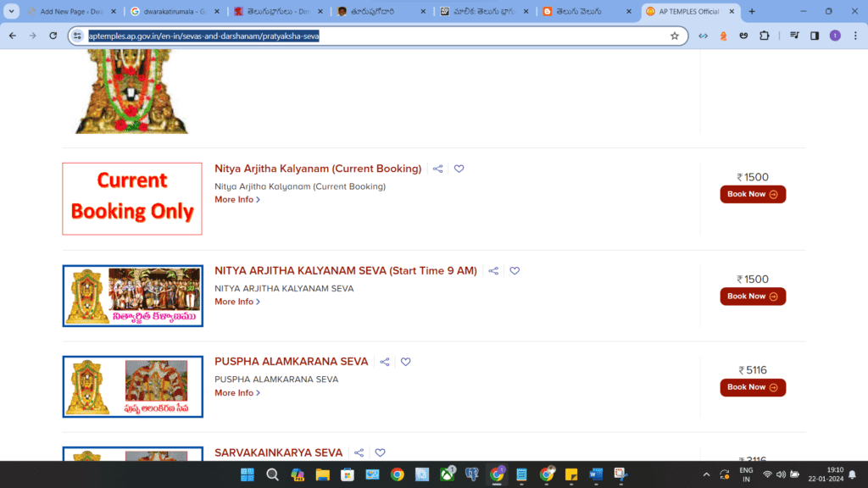Open File Explorer from taskbar
The width and height of the screenshot is (868, 488).
[x=322, y=474]
